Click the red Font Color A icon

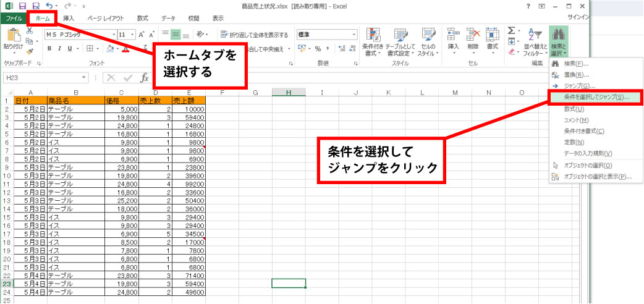click(x=125, y=48)
